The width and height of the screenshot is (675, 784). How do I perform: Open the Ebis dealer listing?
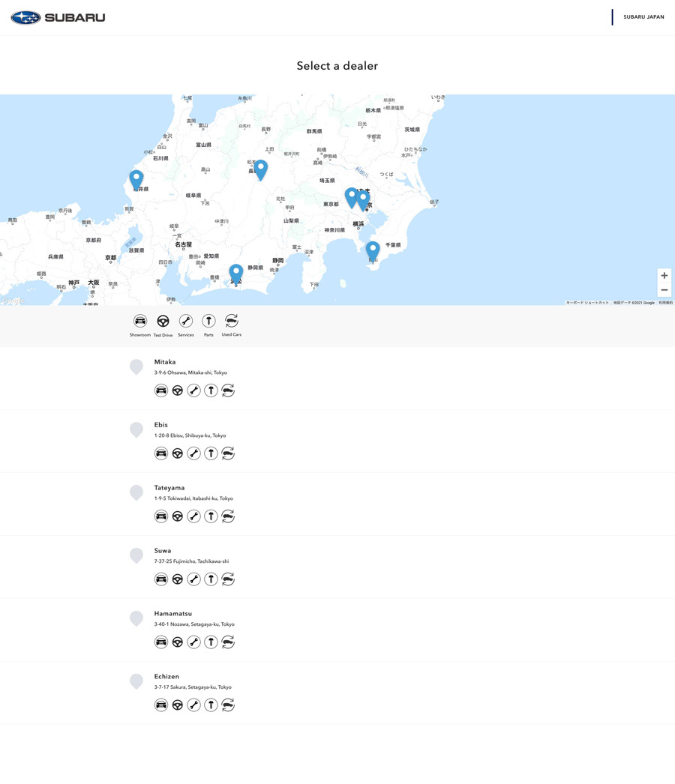pos(161,425)
